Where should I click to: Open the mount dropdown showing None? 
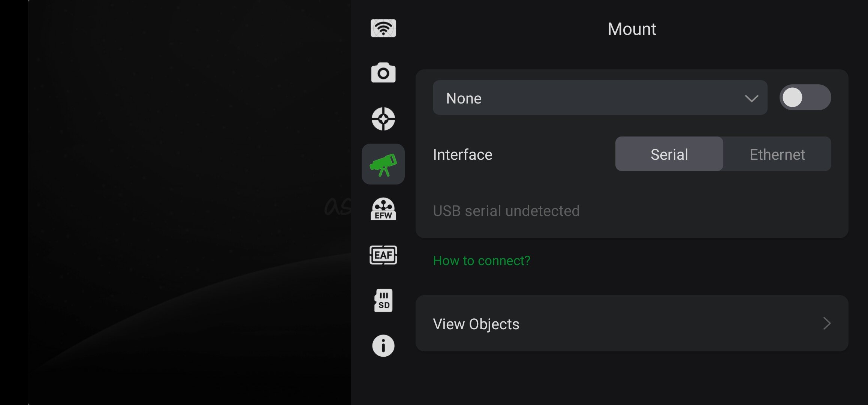click(x=592, y=98)
